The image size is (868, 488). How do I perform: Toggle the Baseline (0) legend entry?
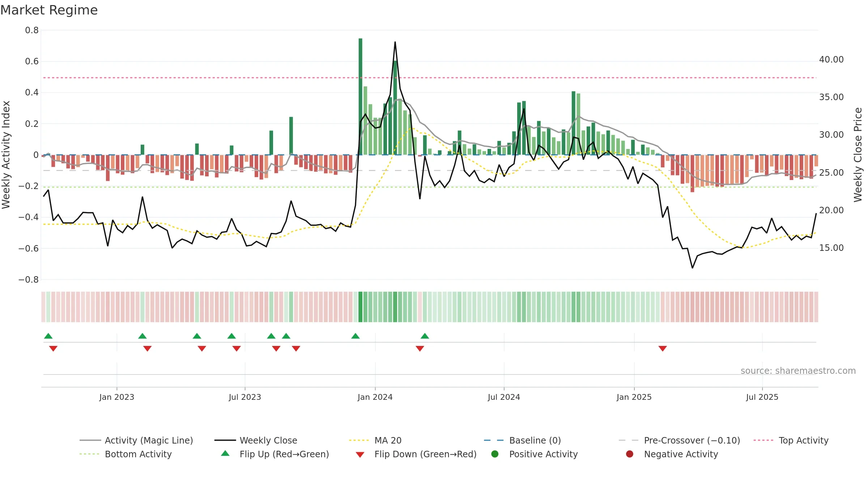pos(523,440)
